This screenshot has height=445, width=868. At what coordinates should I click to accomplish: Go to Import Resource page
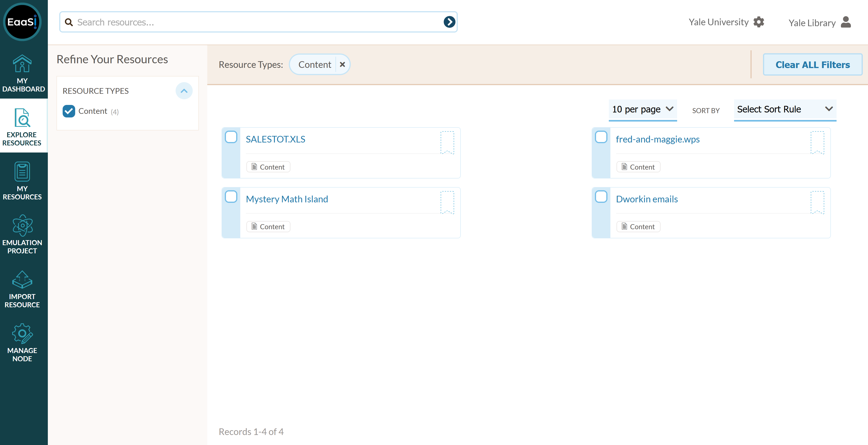coord(22,289)
